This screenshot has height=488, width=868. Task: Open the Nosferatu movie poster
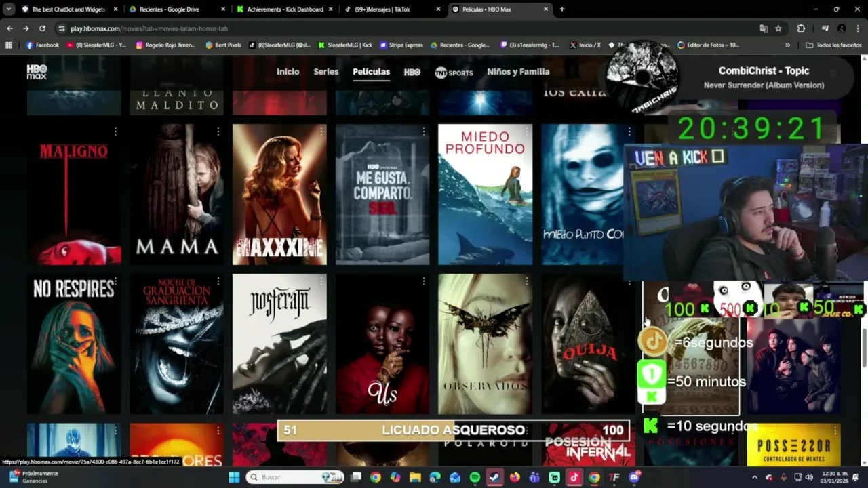[x=279, y=344]
